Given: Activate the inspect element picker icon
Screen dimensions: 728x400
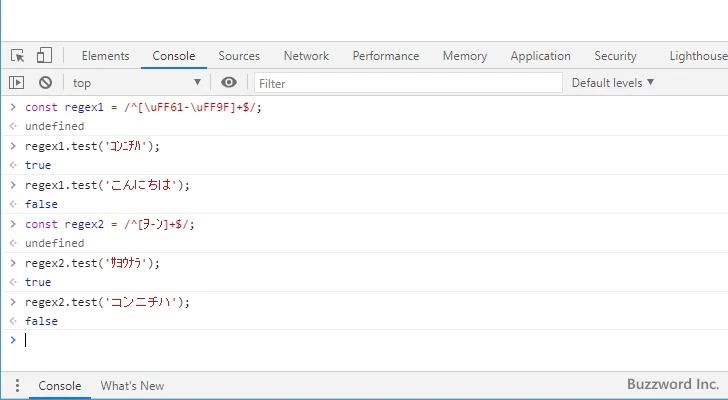Looking at the screenshot, I should pos(18,56).
